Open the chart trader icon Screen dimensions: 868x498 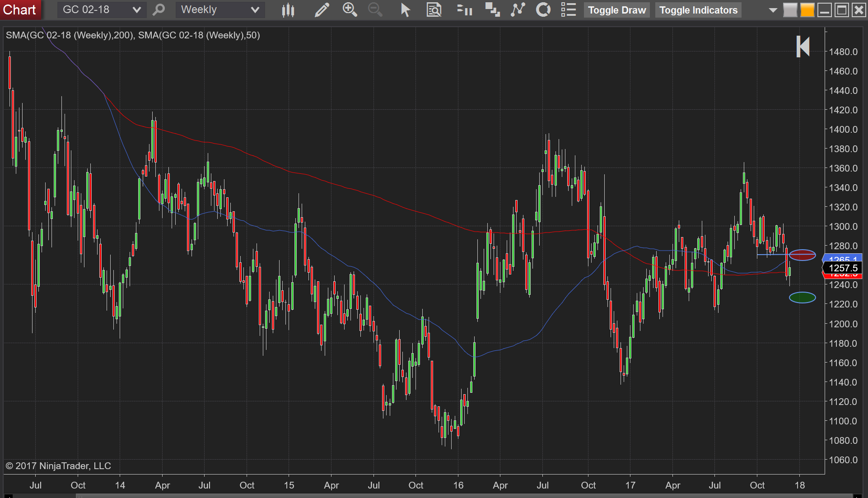point(464,10)
